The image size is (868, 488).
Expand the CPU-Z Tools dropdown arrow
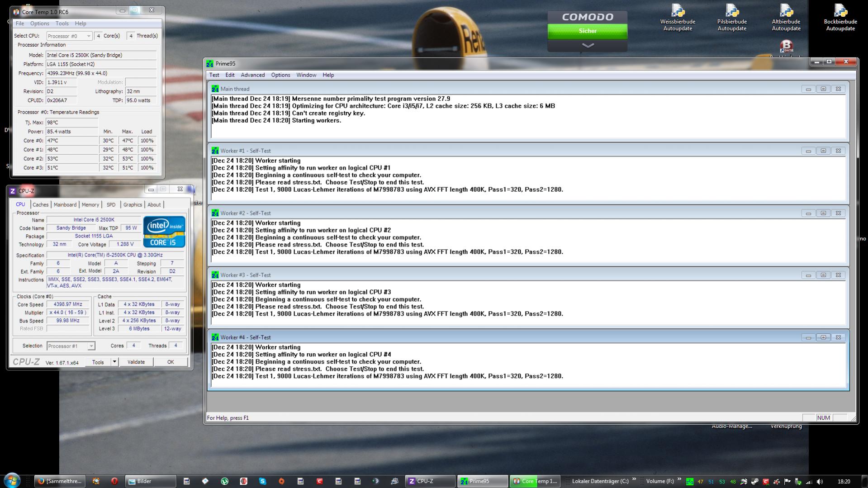[114, 362]
